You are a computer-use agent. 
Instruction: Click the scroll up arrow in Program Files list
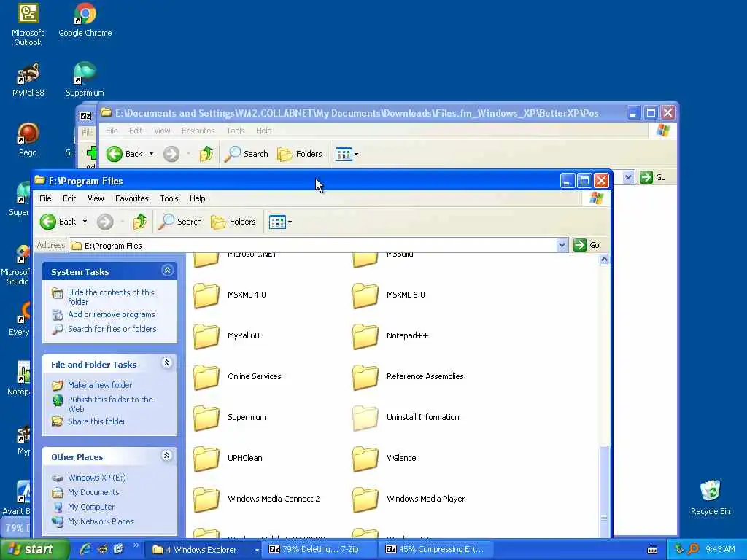click(604, 260)
